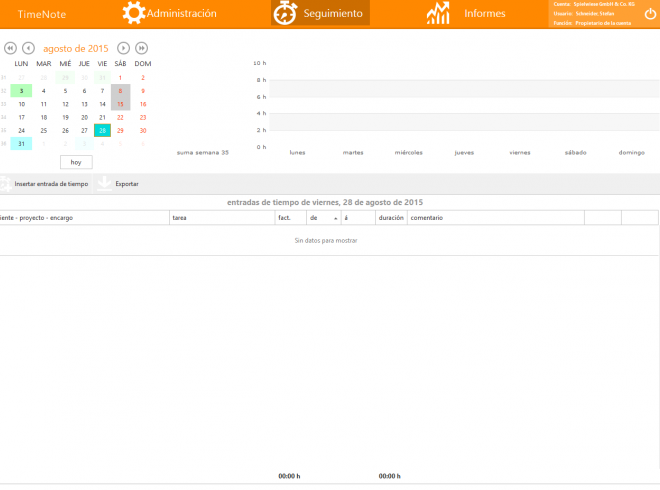Go to the next month arrow
Screen dimensions: 660x490
pyautogui.click(x=123, y=48)
